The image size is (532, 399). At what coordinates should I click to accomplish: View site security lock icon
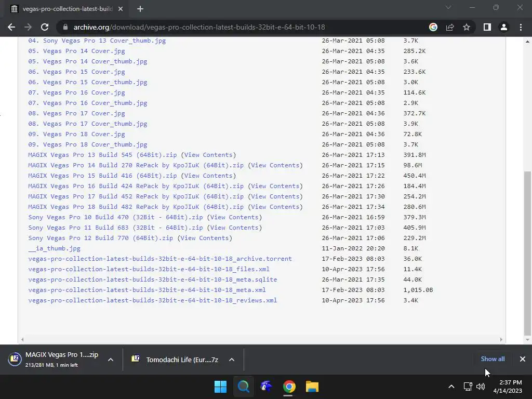pyautogui.click(x=65, y=27)
